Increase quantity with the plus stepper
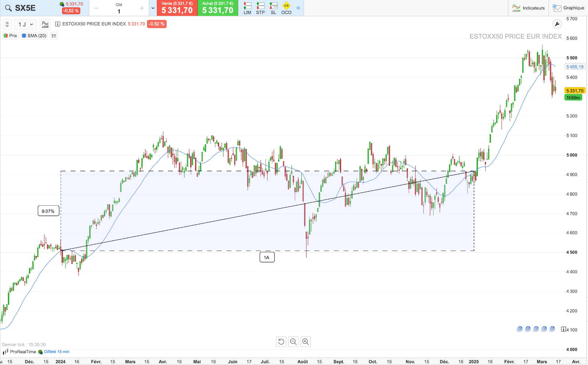The width and height of the screenshot is (588, 365). (141, 8)
